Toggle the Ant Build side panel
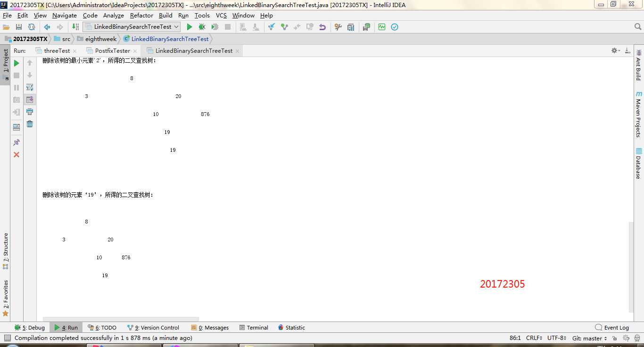This screenshot has height=347, width=644. click(x=638, y=66)
